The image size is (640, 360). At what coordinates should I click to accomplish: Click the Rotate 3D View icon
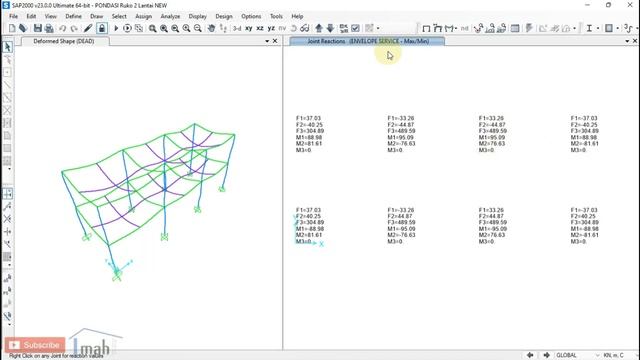(x=293, y=28)
